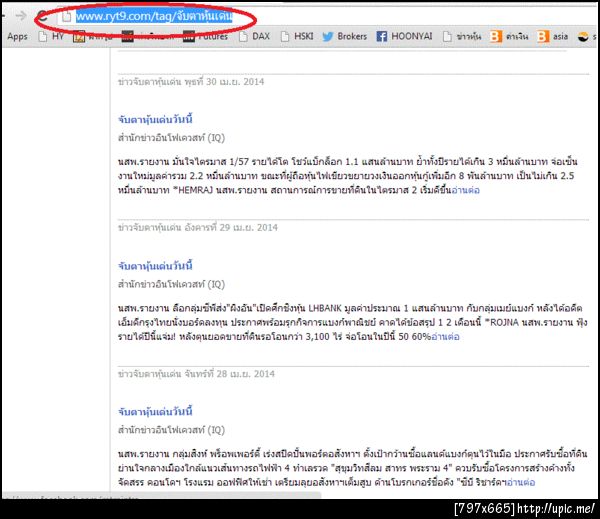Click สำนักข่าวอินโฟเควสท์ (IQ) under 30 เม.ย. article
Screen dimensions: 600x519
pyautogui.click(x=171, y=138)
